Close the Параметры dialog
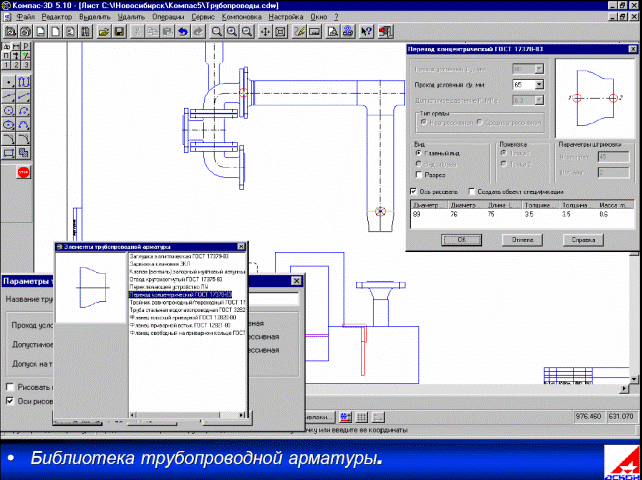 coord(296,281)
